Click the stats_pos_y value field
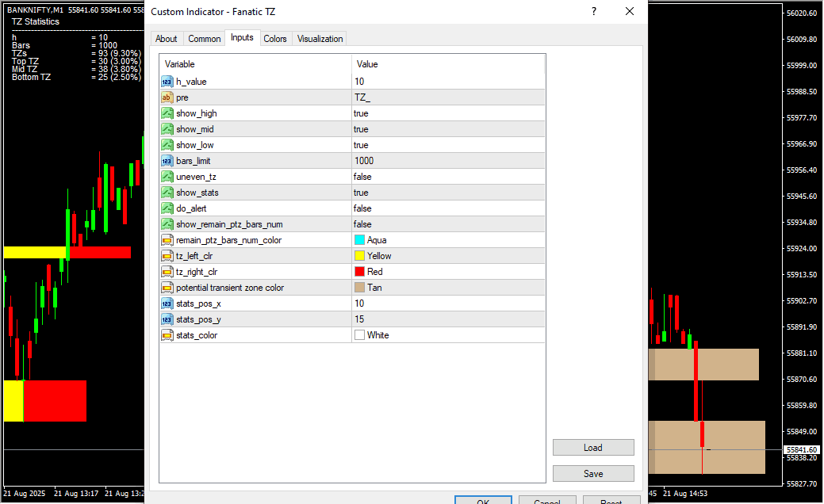Screen dimensions: 824x504 tap(448, 319)
